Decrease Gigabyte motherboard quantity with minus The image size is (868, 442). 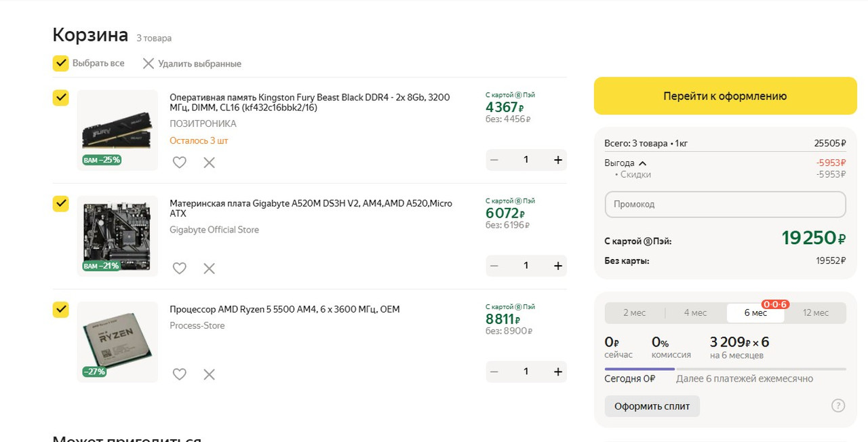tap(494, 266)
